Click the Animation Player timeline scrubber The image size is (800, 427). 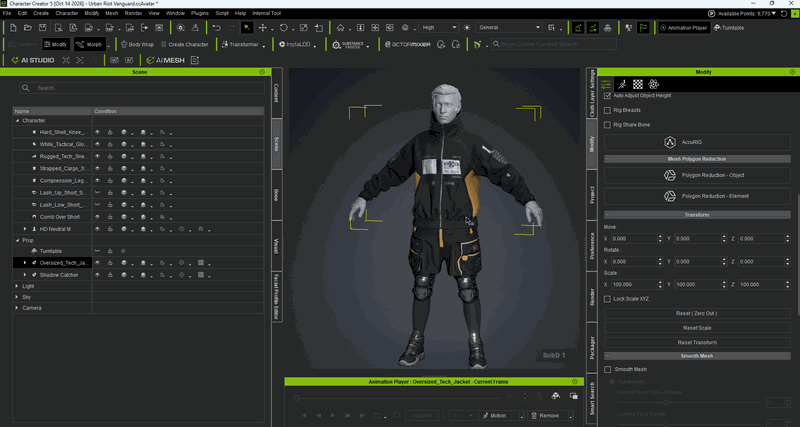[296, 397]
